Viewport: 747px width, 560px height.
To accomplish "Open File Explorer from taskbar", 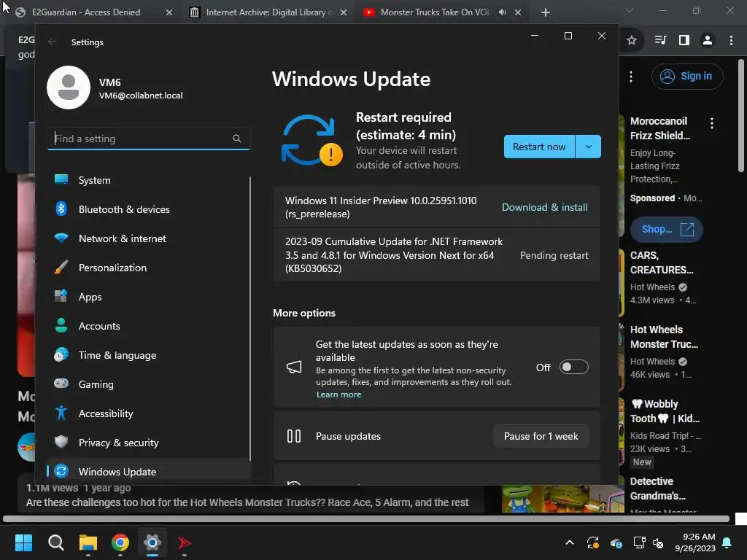I will pos(88,542).
